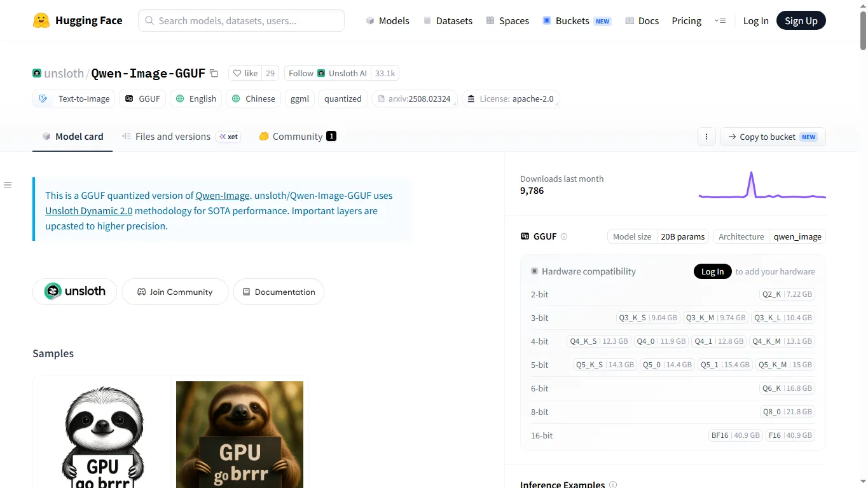Open the Models navigation item
868x488 pixels.
pyautogui.click(x=388, y=20)
